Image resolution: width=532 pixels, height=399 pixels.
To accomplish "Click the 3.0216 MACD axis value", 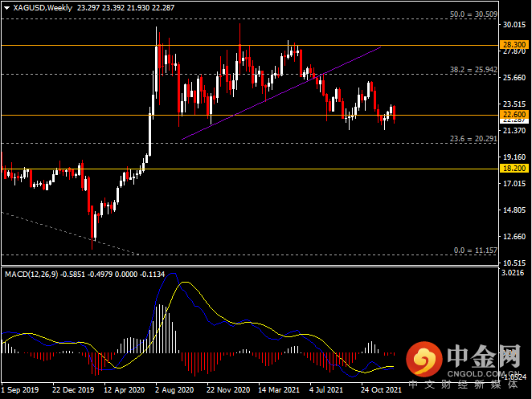I will pos(513,272).
